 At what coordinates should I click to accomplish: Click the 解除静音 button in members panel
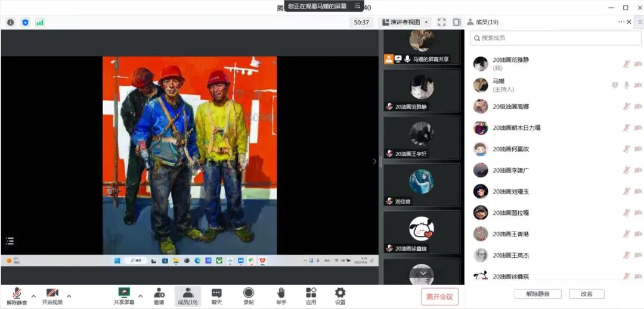[x=538, y=294]
